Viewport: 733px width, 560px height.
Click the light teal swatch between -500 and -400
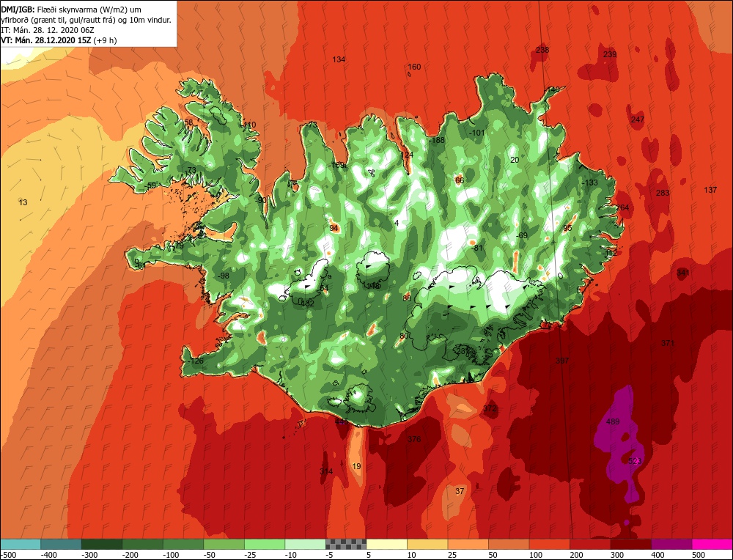(x=21, y=544)
